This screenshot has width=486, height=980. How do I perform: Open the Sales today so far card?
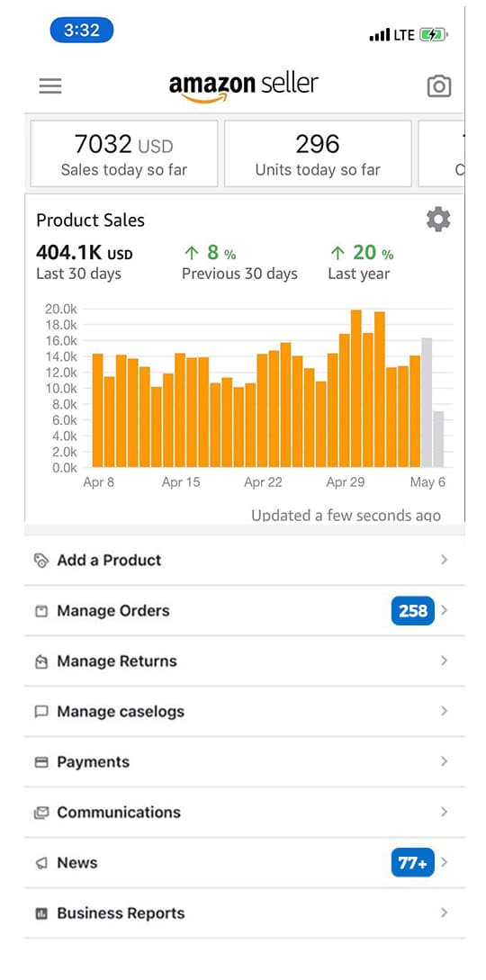click(x=123, y=153)
